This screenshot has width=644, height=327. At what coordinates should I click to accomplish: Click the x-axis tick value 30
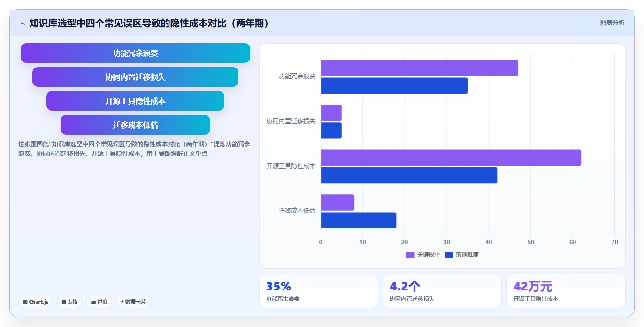pyautogui.click(x=447, y=242)
